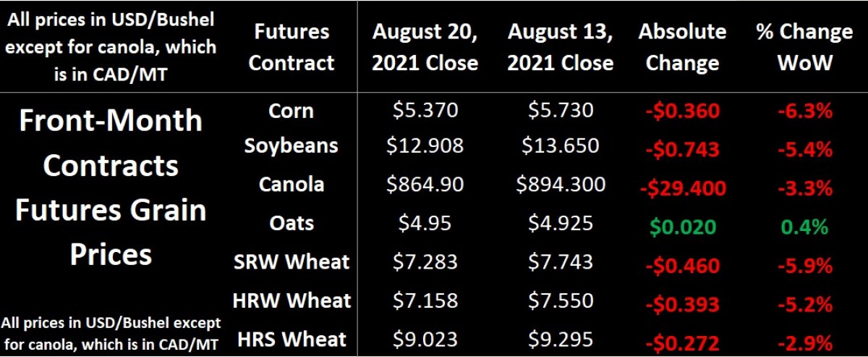Screen dimensions: 868x357
Task: Click the $9.023 HRS Wheat price
Action: 425,338
